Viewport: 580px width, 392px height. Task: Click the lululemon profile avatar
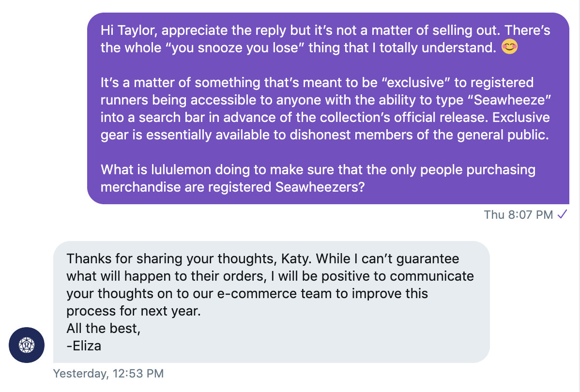point(27,345)
